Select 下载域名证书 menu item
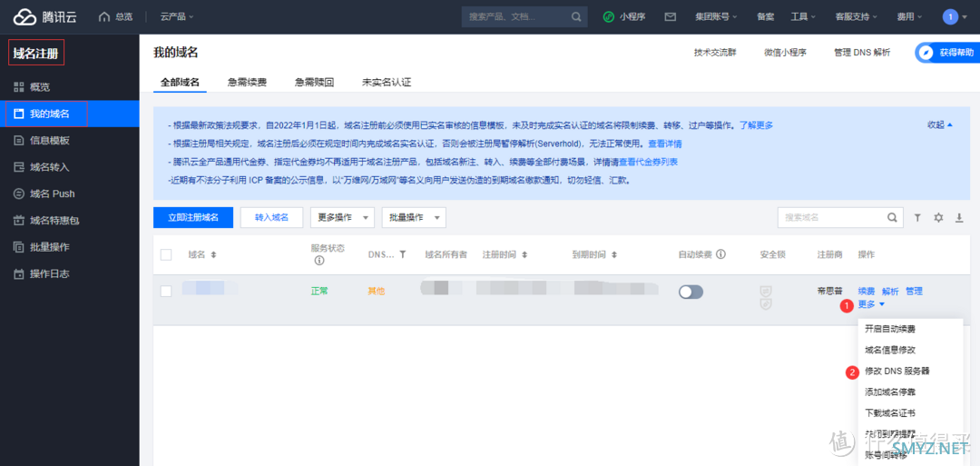 (890, 412)
